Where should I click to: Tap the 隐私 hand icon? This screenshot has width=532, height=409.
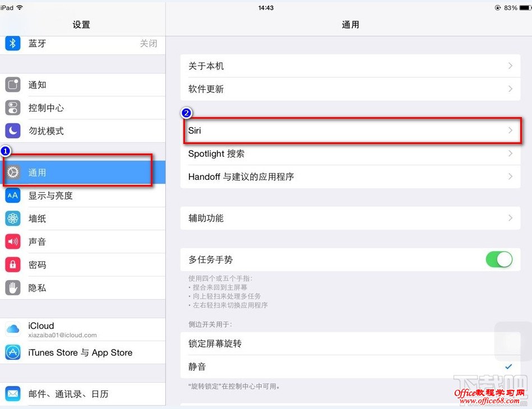[x=12, y=287]
